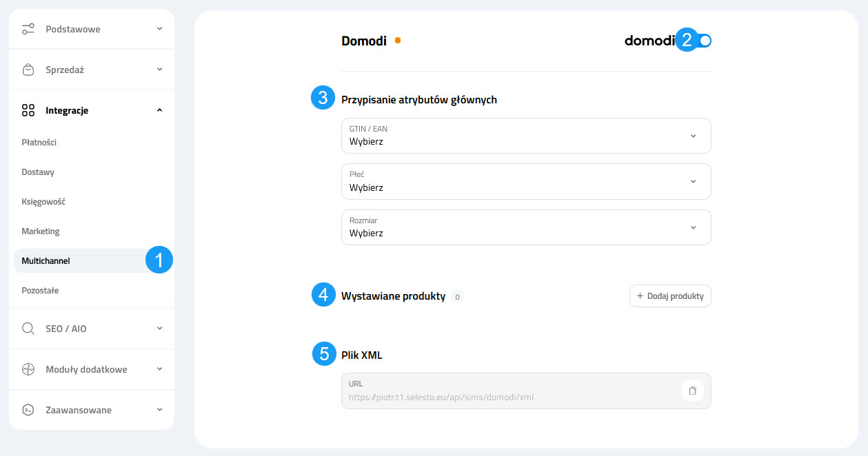868x456 pixels.
Task: Click the Sprzedaż shopping bag icon
Action: coord(28,70)
